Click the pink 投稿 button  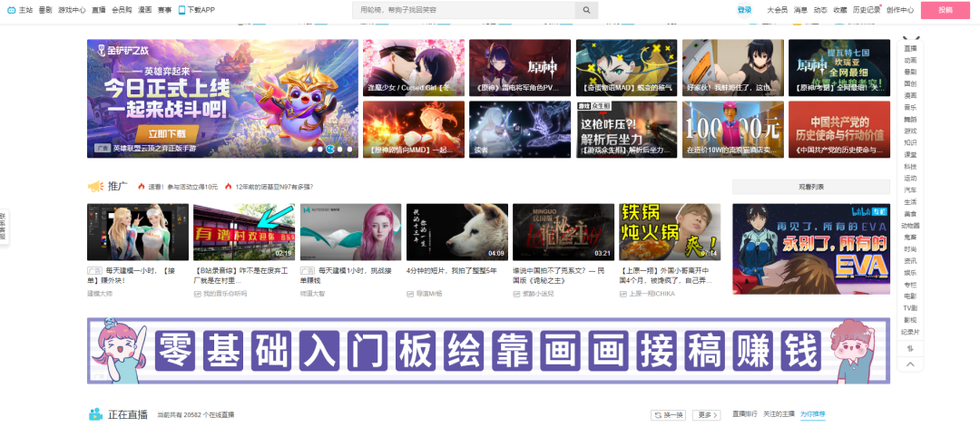(945, 10)
